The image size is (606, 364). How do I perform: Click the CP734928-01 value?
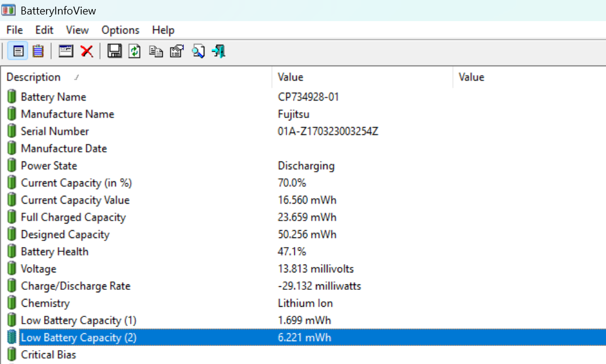click(x=308, y=96)
